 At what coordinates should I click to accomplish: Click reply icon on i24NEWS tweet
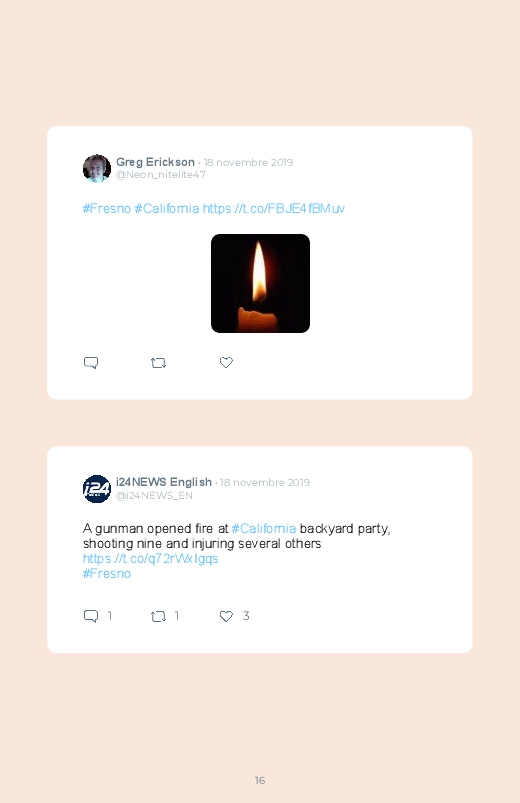point(91,616)
